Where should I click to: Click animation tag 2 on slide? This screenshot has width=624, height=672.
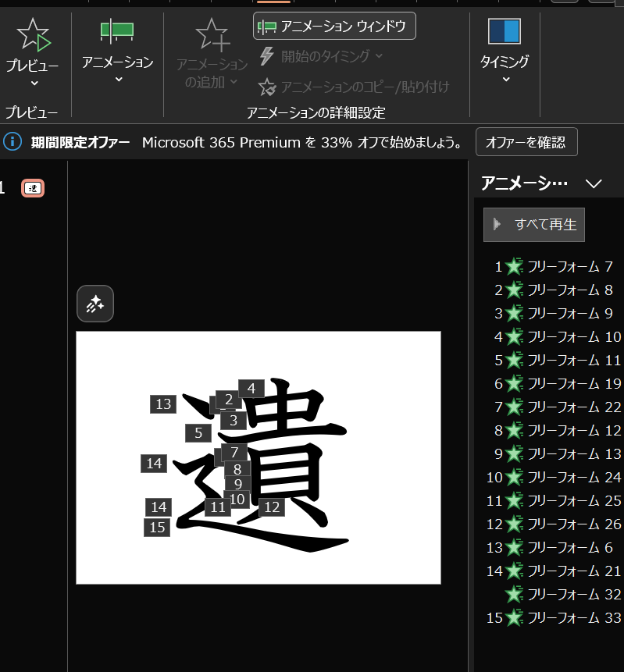click(229, 400)
